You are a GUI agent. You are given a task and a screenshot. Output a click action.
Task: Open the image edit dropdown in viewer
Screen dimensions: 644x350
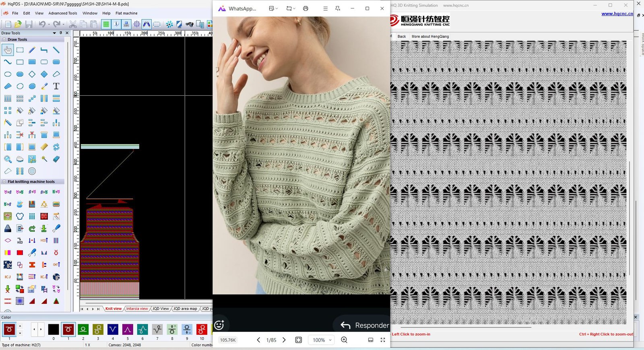point(273,8)
